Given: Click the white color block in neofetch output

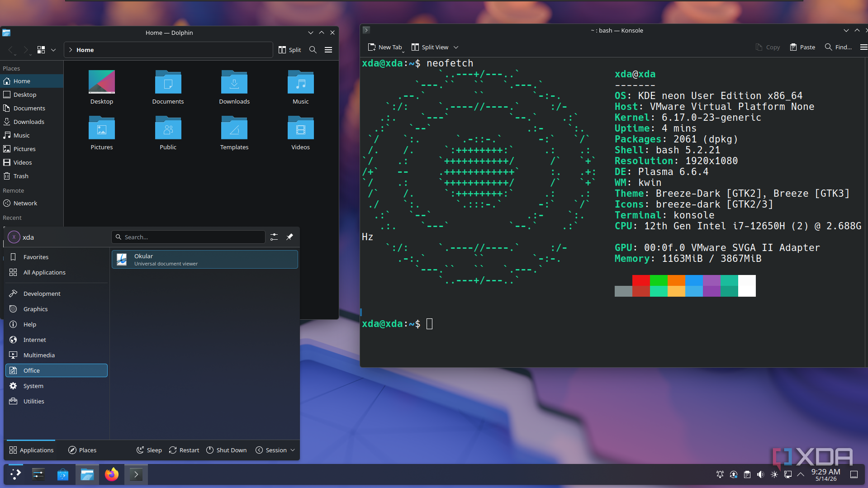Looking at the screenshot, I should tap(747, 286).
